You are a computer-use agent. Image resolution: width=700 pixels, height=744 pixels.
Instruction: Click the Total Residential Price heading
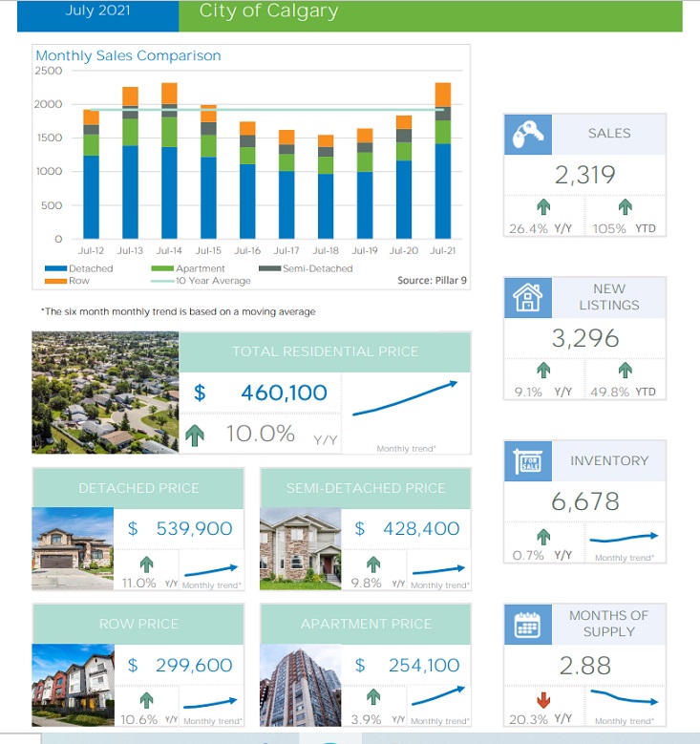click(325, 351)
